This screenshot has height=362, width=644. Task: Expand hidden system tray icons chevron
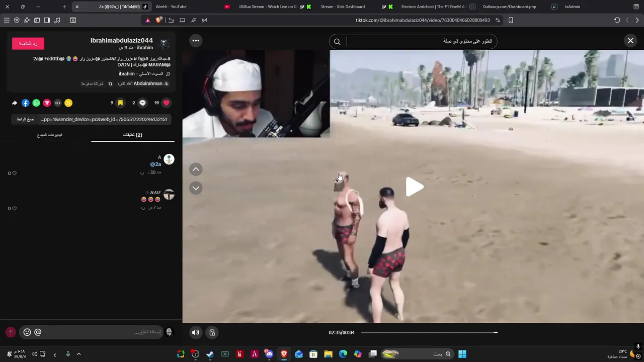(x=78, y=354)
